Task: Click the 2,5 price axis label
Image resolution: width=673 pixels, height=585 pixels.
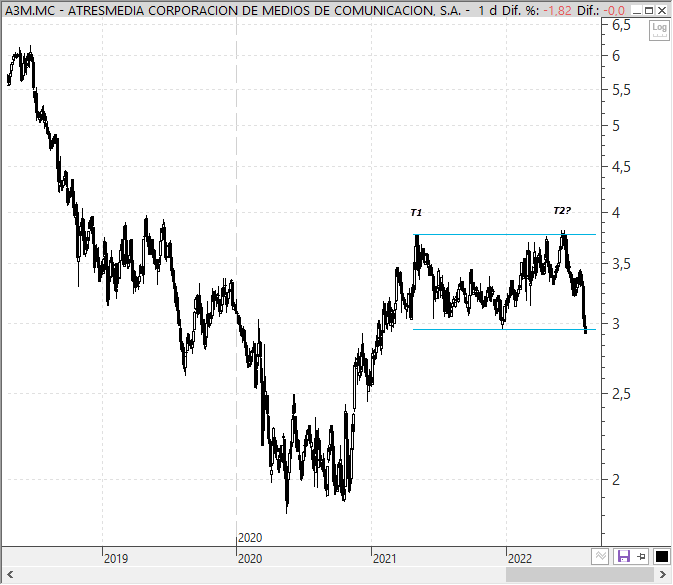Action: [x=621, y=394]
